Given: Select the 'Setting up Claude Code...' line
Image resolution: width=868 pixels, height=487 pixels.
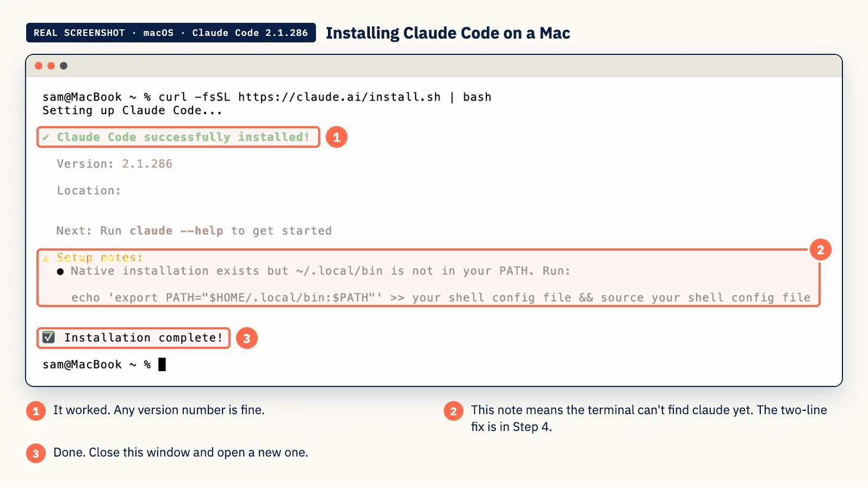Looking at the screenshot, I should 132,110.
